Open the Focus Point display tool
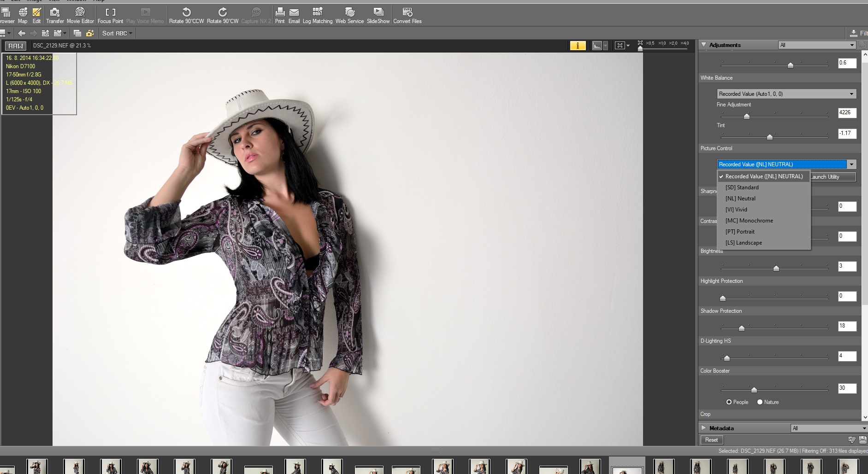The image size is (868, 474). click(110, 12)
